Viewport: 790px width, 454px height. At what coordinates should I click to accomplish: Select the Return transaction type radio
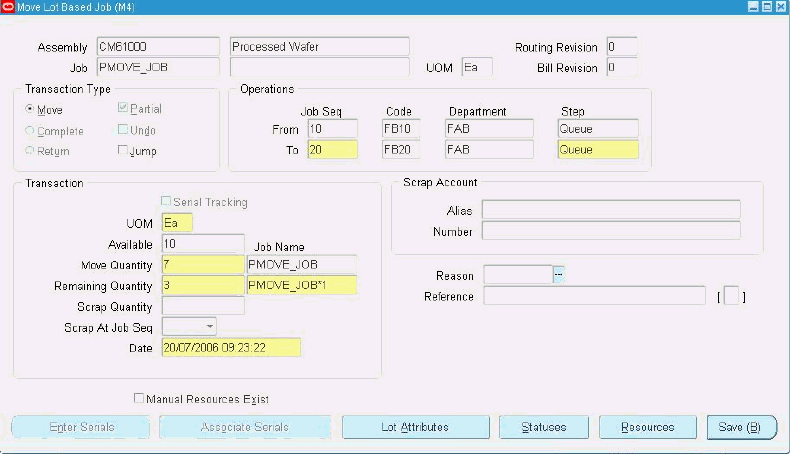click(30, 151)
